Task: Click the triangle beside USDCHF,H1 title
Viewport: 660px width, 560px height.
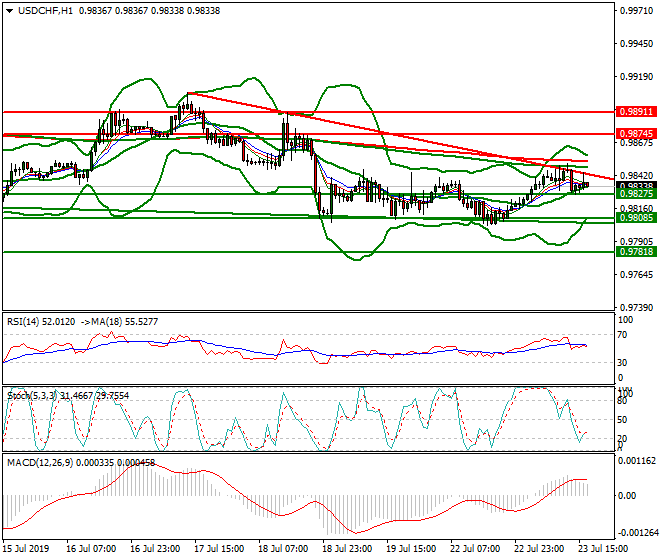Action: tap(9, 11)
